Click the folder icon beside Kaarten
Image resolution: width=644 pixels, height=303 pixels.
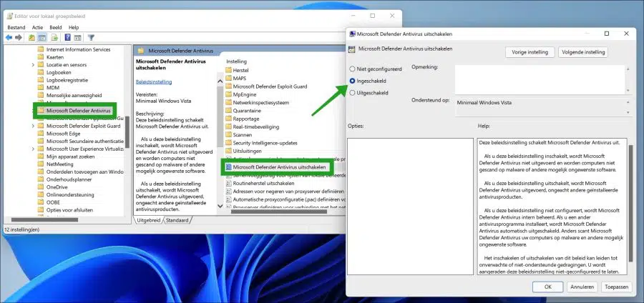click(40, 57)
